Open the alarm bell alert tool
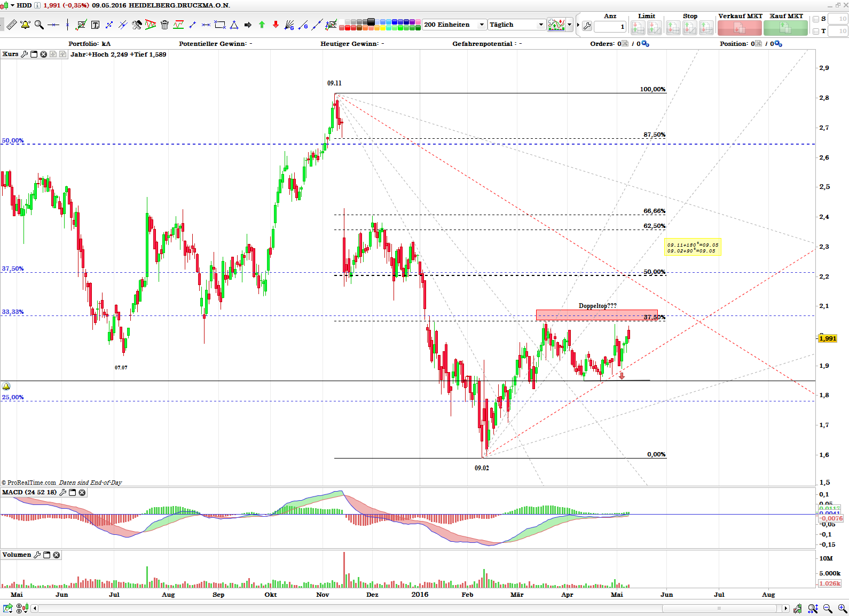The height and width of the screenshot is (616, 849). 25,25
